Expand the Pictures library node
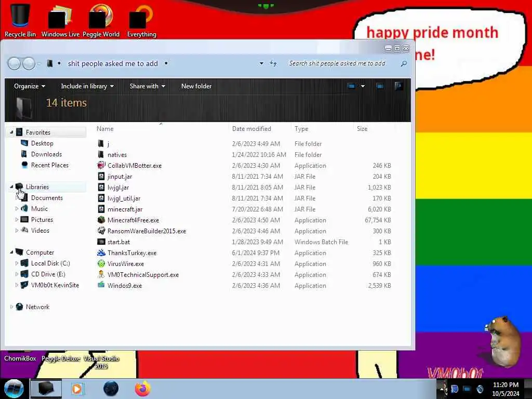This screenshot has height=399, width=532. point(17,220)
